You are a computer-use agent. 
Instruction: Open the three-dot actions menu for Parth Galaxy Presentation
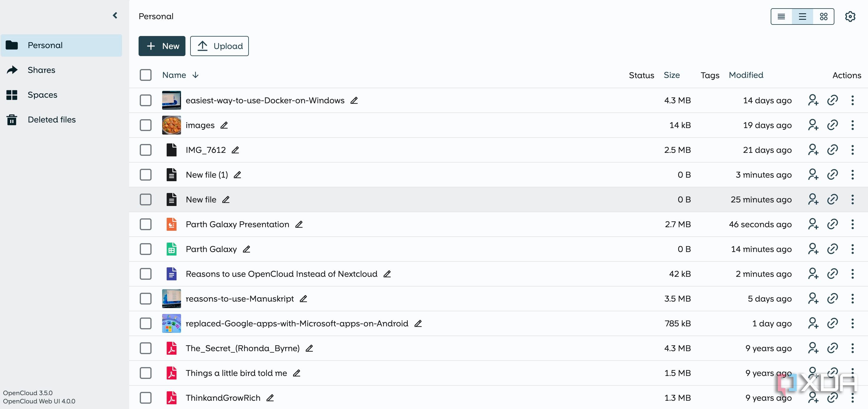[x=852, y=224]
